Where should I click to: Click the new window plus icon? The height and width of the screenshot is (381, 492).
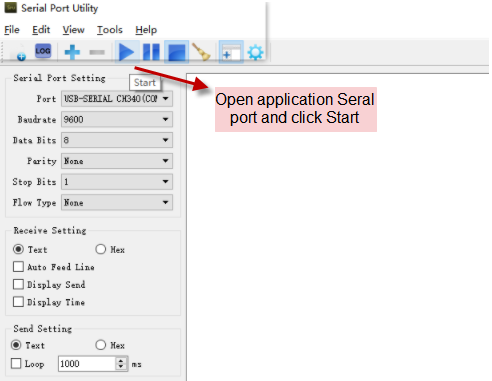pos(231,52)
